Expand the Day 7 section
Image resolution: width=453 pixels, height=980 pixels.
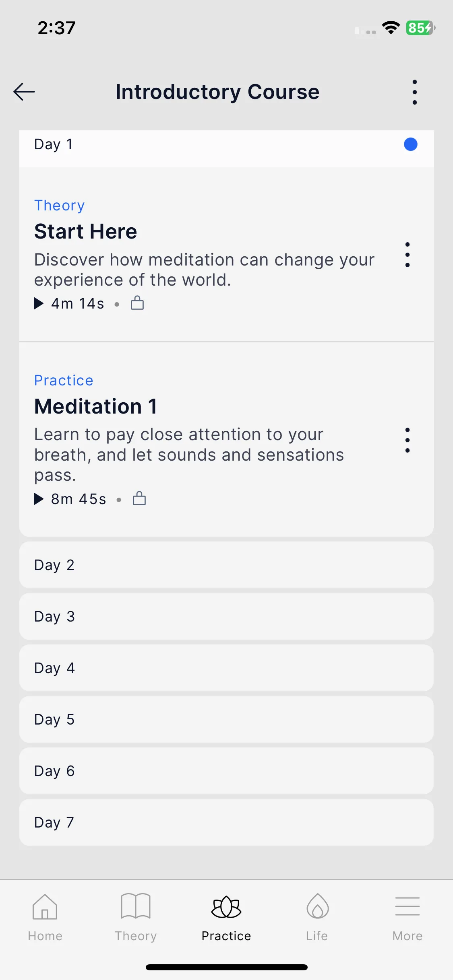(x=226, y=822)
